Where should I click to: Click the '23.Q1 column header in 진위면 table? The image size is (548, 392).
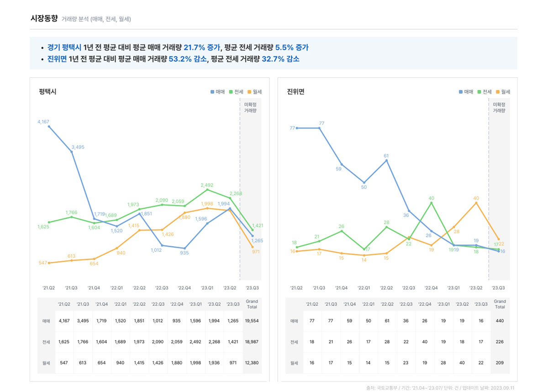pos(443,304)
